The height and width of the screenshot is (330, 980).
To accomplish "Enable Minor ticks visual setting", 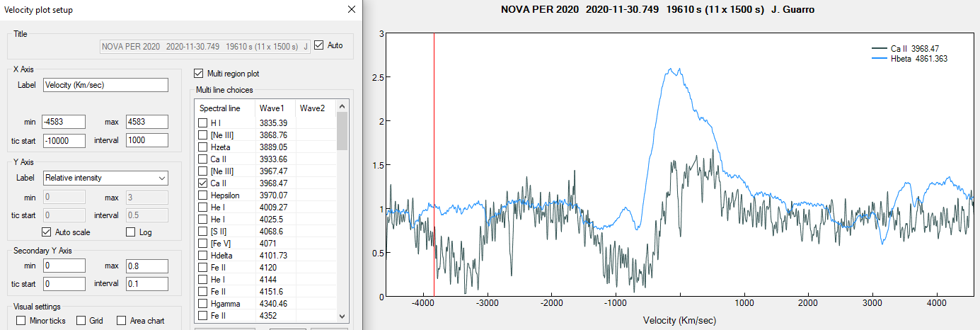I will pyautogui.click(x=21, y=321).
